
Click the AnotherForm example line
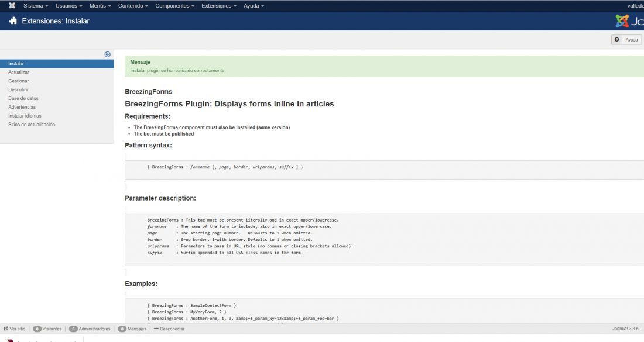243,319
